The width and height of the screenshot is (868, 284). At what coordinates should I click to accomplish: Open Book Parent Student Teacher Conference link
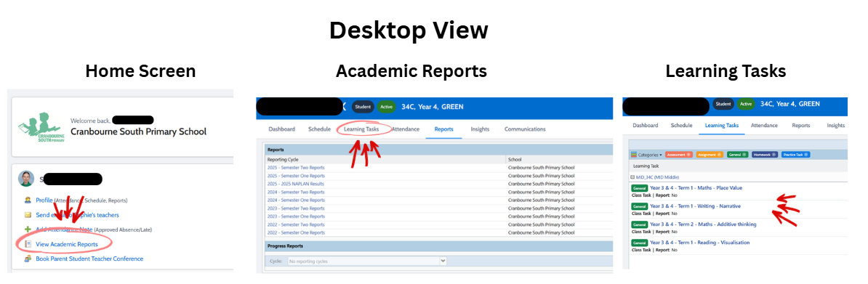point(89,259)
